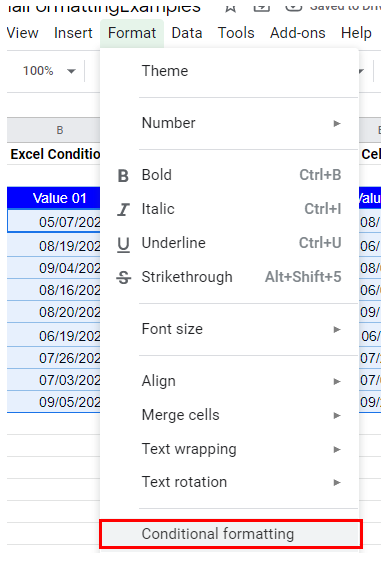Open the Add-ons menu

(297, 33)
